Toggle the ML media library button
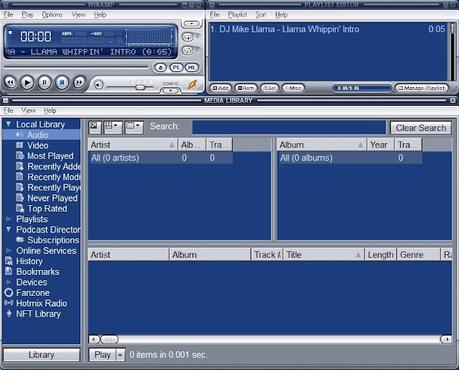This screenshot has height=370, width=459. (191, 68)
